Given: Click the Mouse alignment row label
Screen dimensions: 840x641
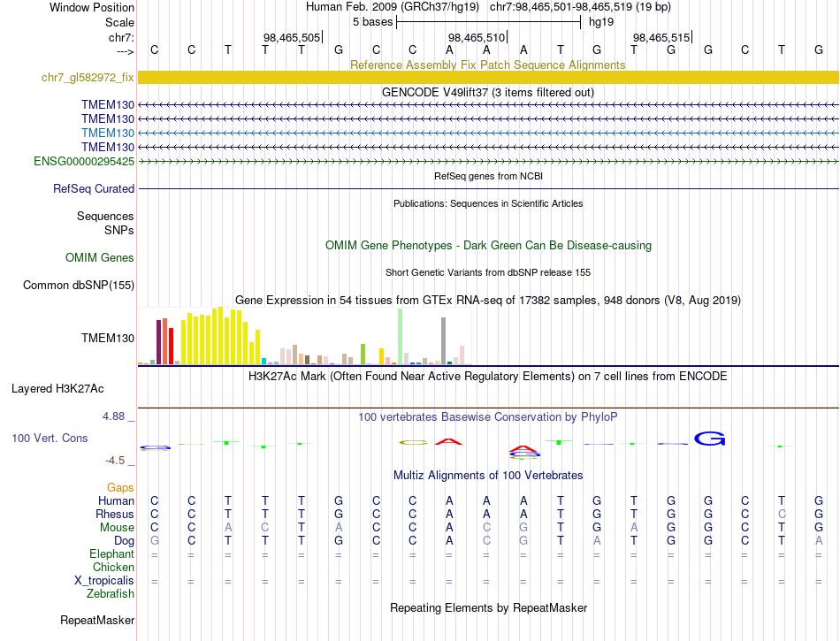Looking at the screenshot, I should pos(117,528).
